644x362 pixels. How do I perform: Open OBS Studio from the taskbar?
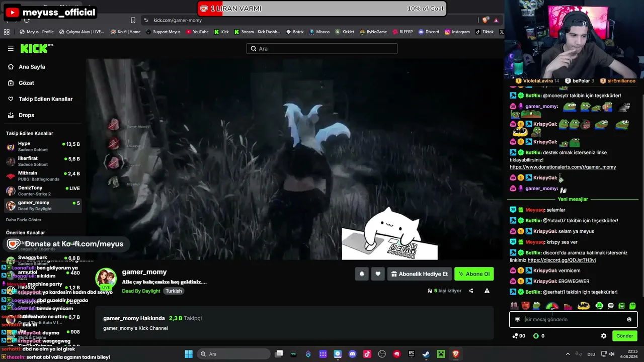pyautogui.click(x=382, y=354)
